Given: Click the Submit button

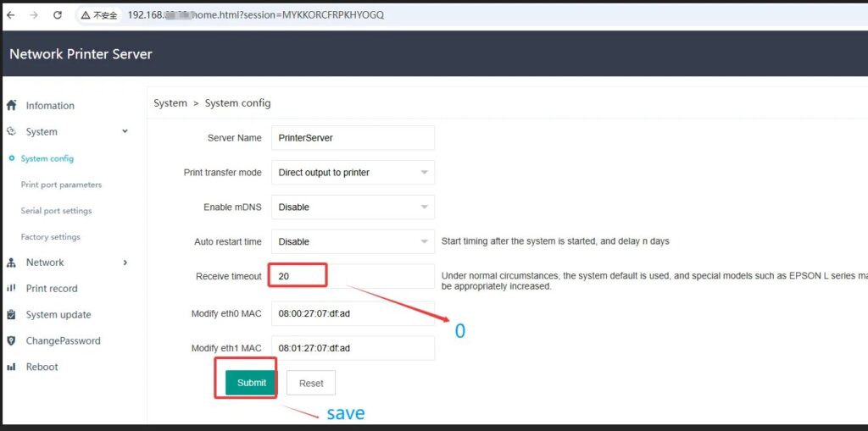Looking at the screenshot, I should (251, 383).
